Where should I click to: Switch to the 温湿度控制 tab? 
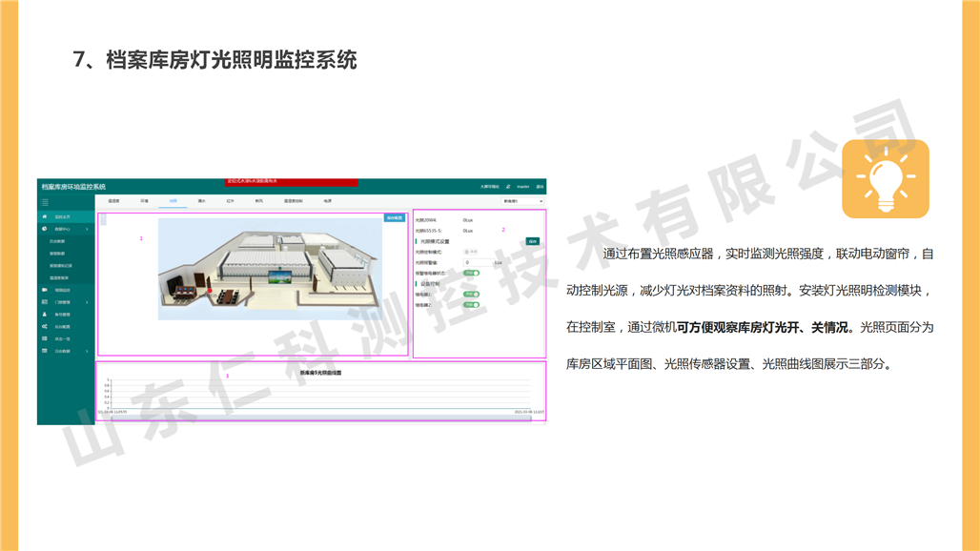[293, 201]
